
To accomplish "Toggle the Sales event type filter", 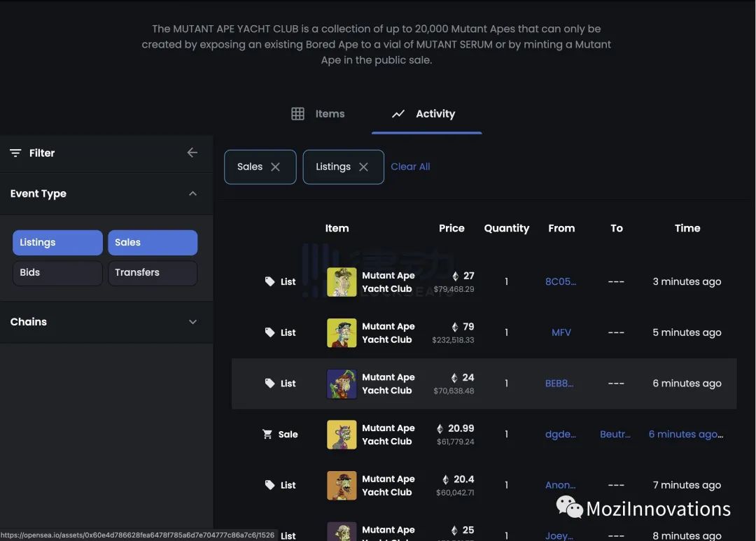I will click(x=153, y=243).
